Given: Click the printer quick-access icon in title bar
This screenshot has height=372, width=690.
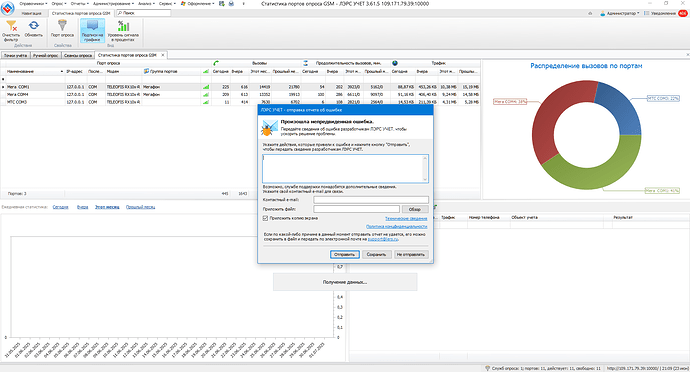Looking at the screenshot, I should tap(231, 4).
